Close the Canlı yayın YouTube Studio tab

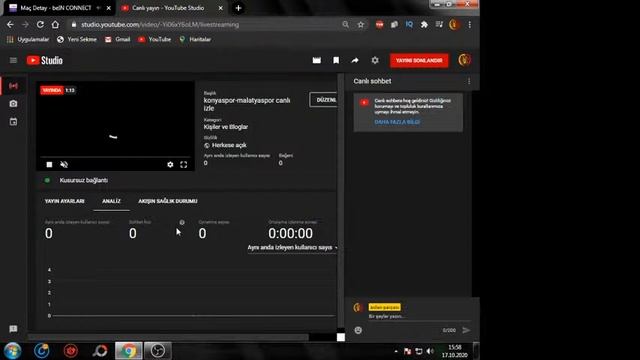[220, 8]
